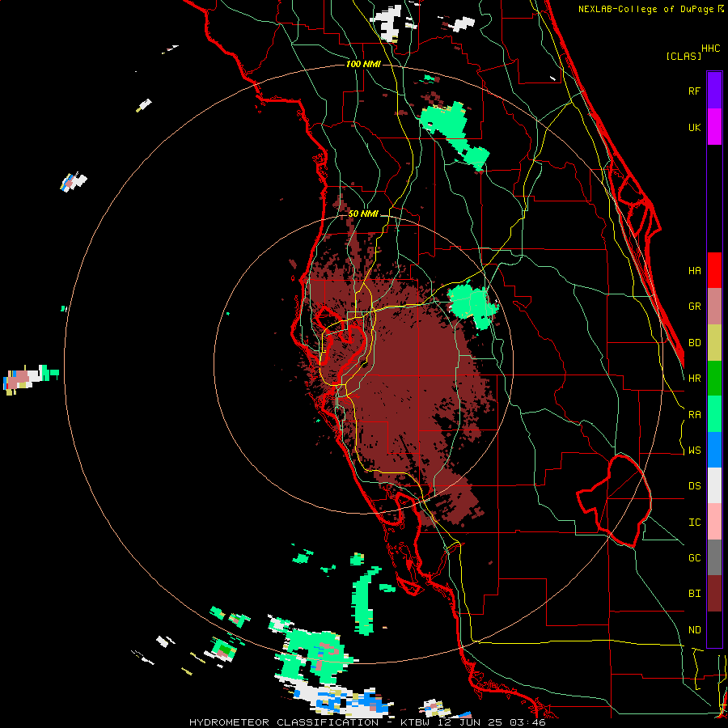This screenshot has width=728, height=728.
Task: Pick the dark green HR legend swatch
Action: pos(714,378)
